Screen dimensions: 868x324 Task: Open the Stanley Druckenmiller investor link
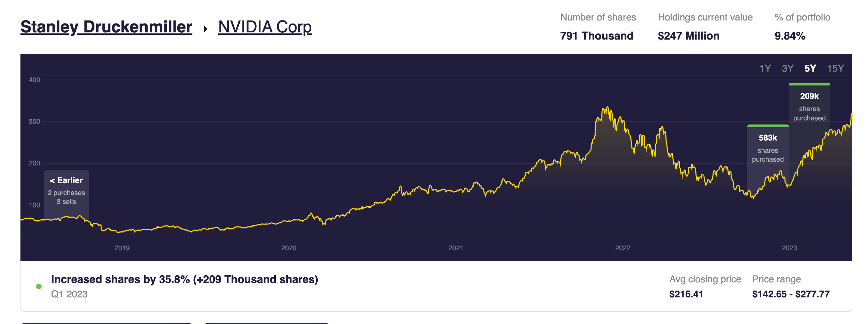(106, 27)
